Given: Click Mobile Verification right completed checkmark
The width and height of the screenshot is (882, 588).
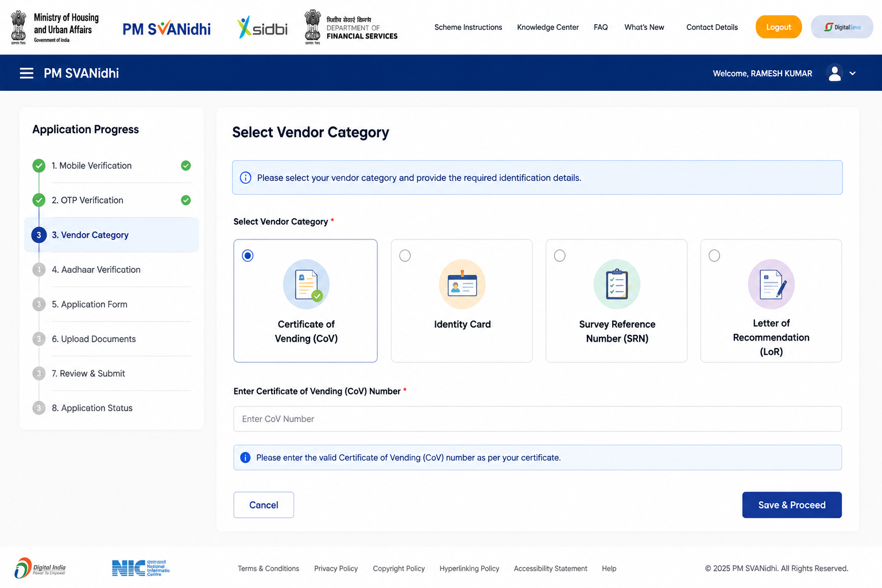Looking at the screenshot, I should coord(186,166).
